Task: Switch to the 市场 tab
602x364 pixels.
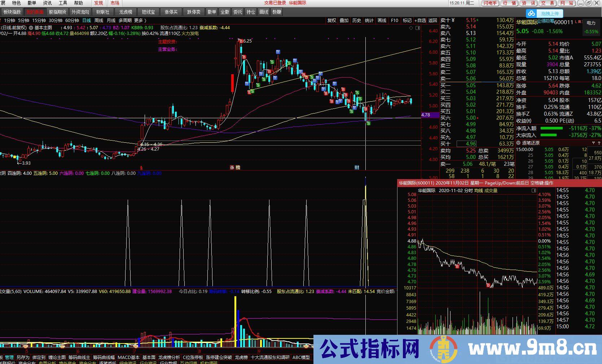Action: pos(115,3)
